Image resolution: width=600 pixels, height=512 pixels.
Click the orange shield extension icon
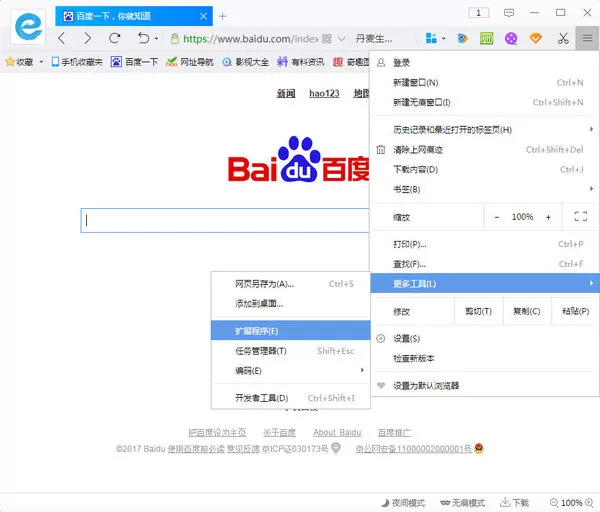[535, 38]
